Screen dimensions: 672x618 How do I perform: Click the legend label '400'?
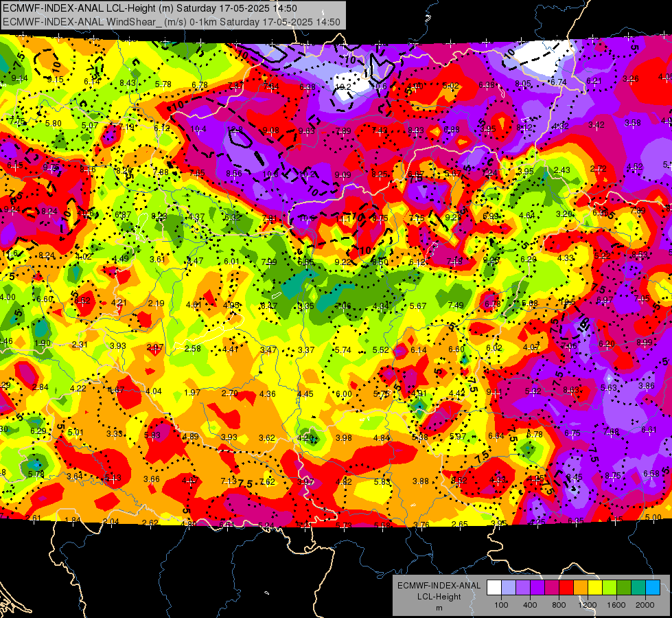point(530,605)
